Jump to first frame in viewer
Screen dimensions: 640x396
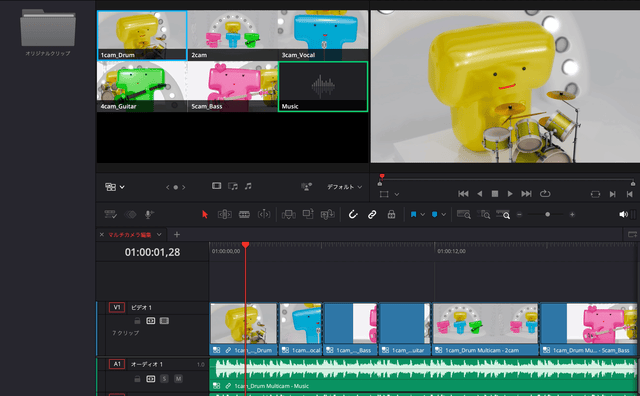(x=463, y=194)
